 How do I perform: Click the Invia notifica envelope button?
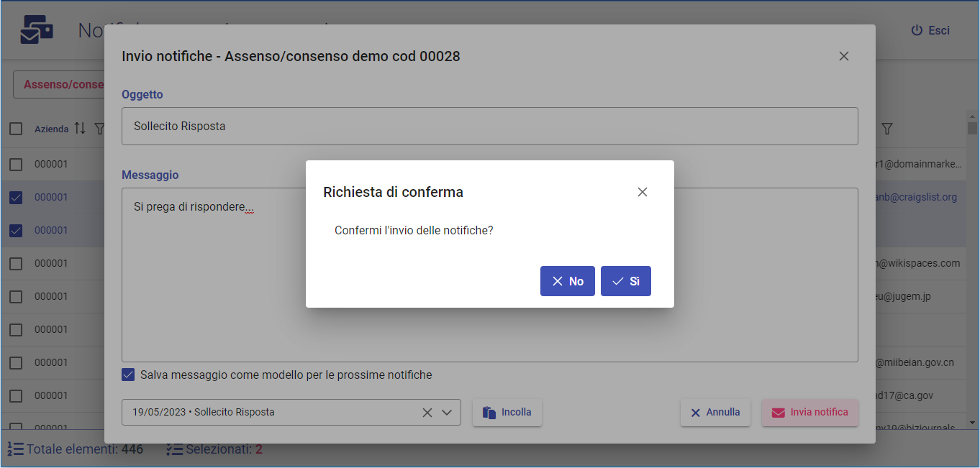(809, 413)
